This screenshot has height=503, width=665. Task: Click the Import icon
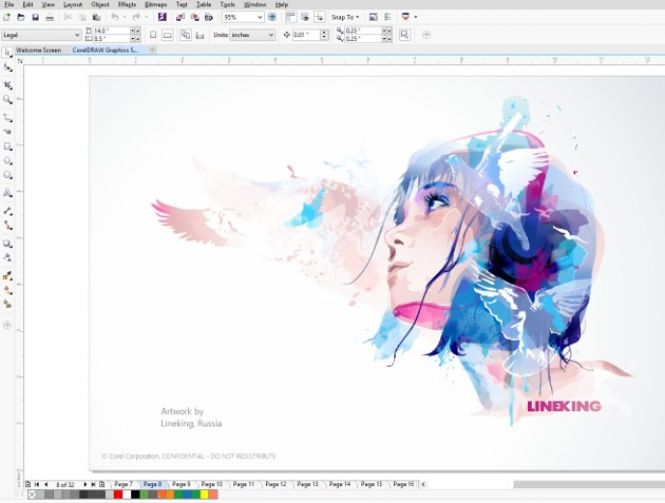point(180,17)
